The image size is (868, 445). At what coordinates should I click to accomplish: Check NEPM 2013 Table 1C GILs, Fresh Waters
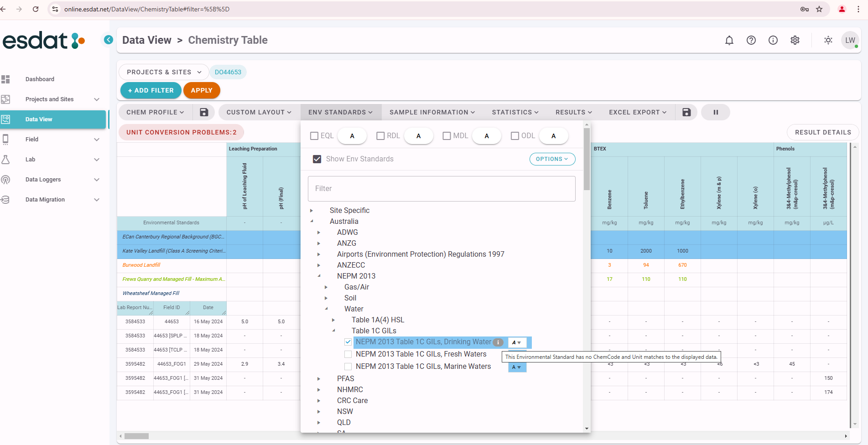click(x=348, y=354)
